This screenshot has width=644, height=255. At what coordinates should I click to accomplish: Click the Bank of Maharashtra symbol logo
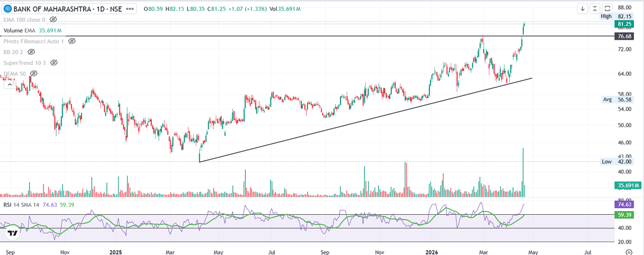click(x=8, y=9)
